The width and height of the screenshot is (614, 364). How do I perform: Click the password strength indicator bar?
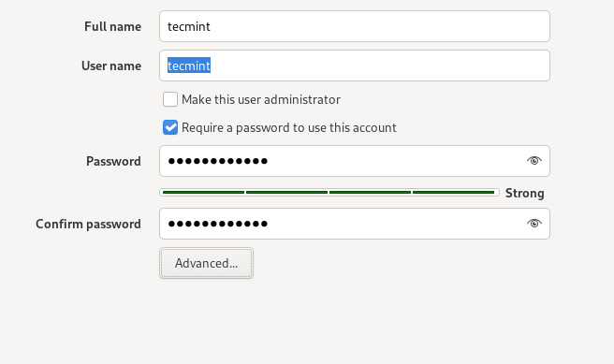329,192
